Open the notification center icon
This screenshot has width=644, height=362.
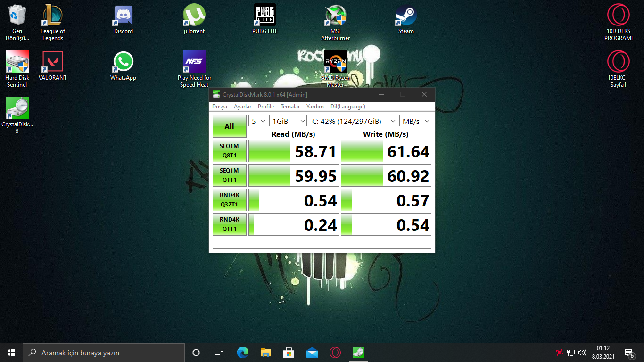[629, 353]
